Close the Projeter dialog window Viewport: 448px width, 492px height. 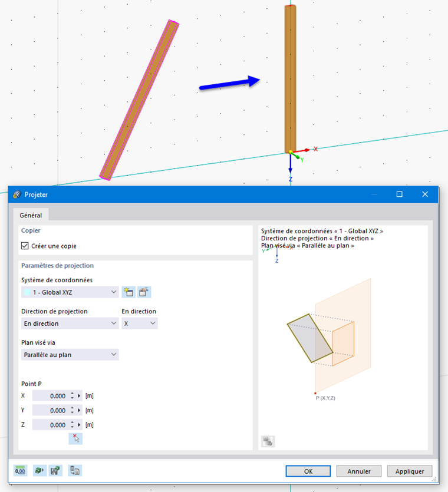tap(425, 194)
